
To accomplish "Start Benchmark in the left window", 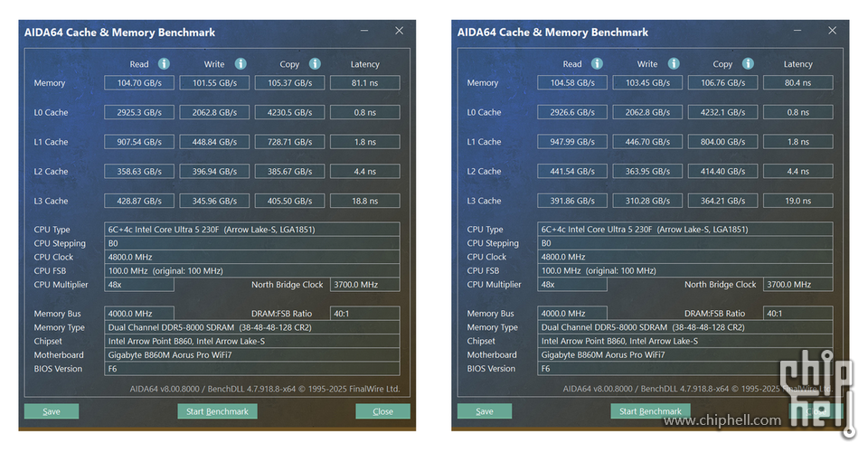I will (217, 411).
